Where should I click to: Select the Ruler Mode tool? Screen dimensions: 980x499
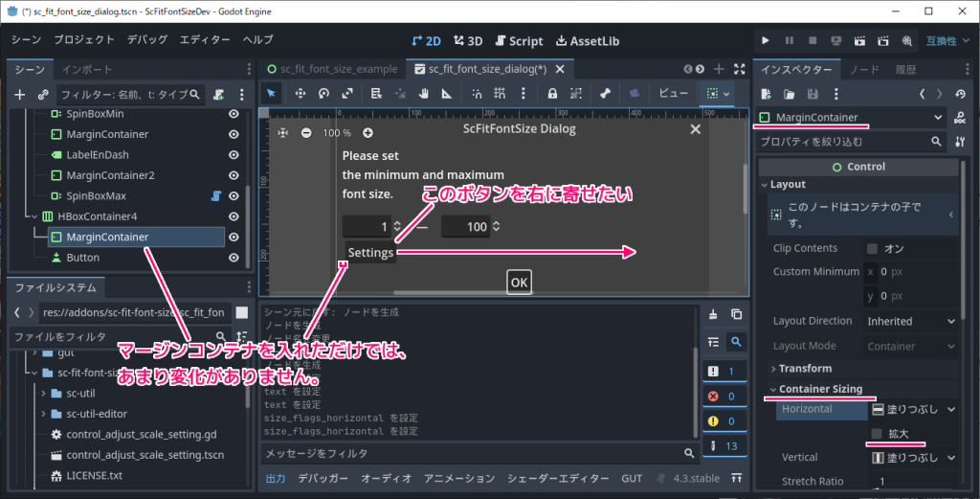pyautogui.click(x=447, y=93)
